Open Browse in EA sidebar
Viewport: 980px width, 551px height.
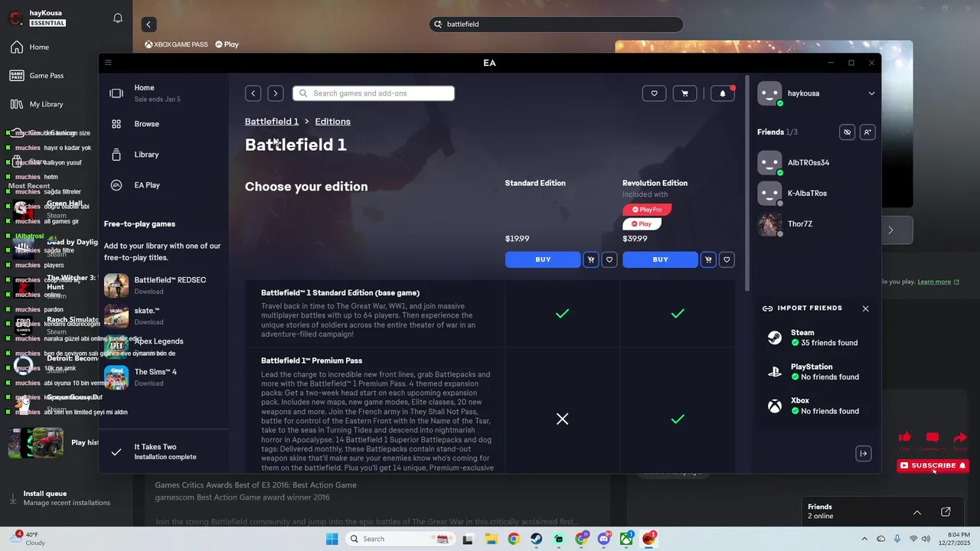165,124
